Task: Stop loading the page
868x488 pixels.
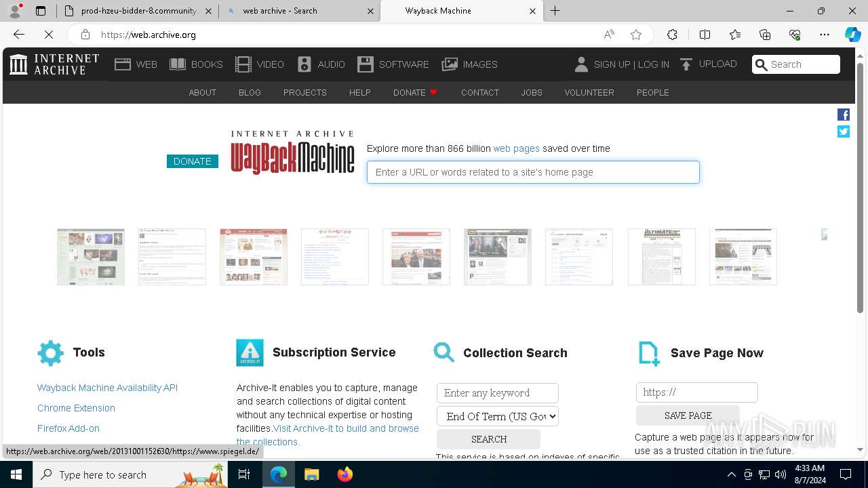Action: 49,35
